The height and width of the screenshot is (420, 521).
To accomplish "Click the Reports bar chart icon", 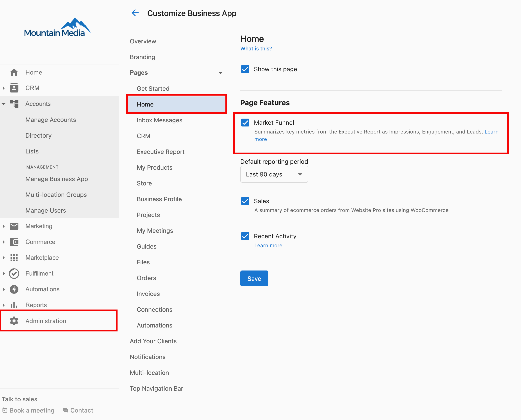I will [x=14, y=305].
